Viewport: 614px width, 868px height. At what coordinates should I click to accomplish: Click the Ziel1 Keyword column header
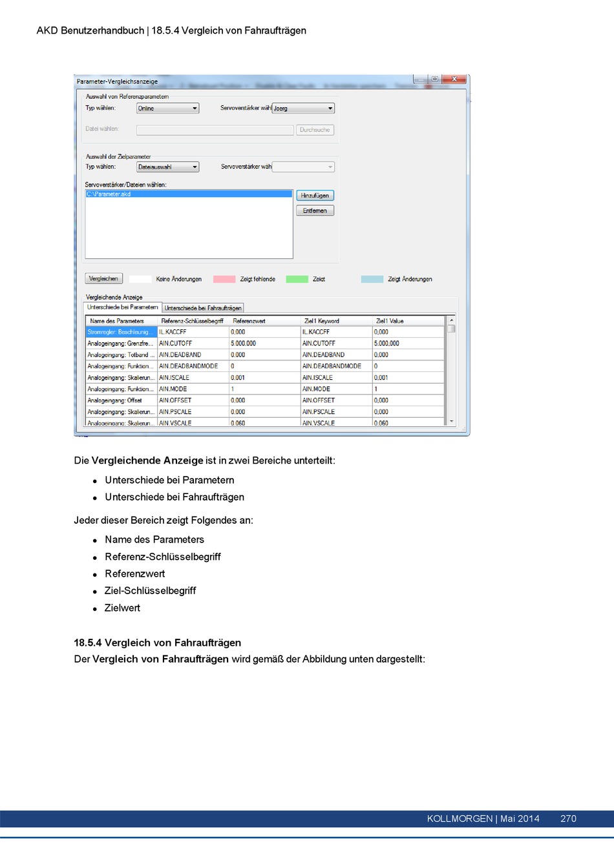337,321
